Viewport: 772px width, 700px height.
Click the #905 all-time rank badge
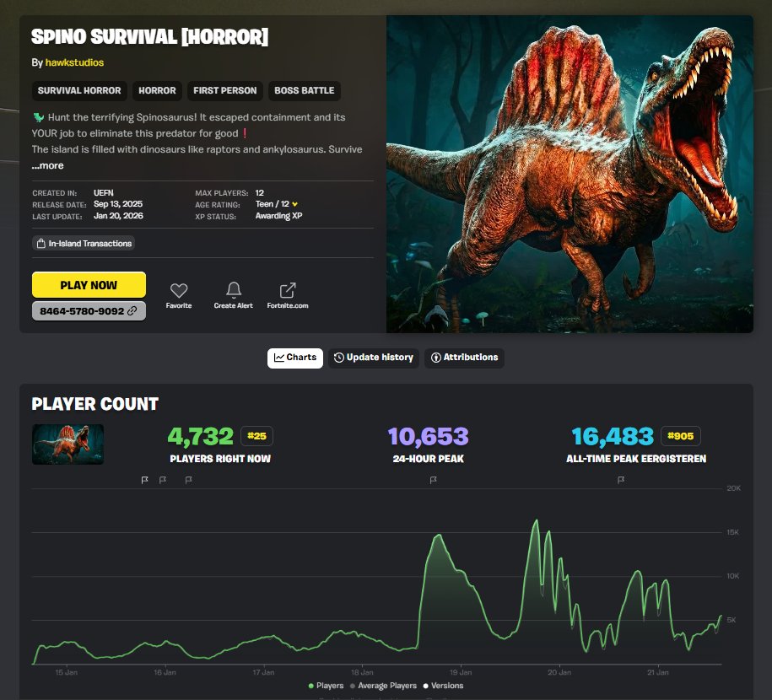(x=680, y=436)
